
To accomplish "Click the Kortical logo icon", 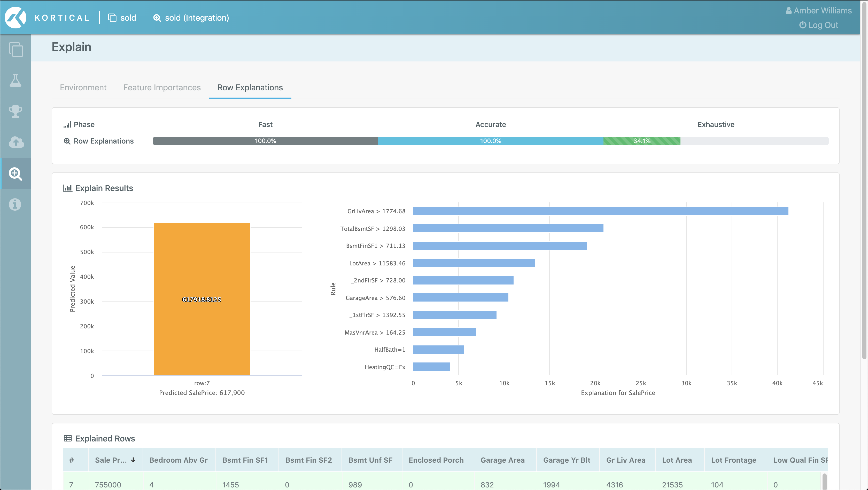I will click(x=16, y=18).
